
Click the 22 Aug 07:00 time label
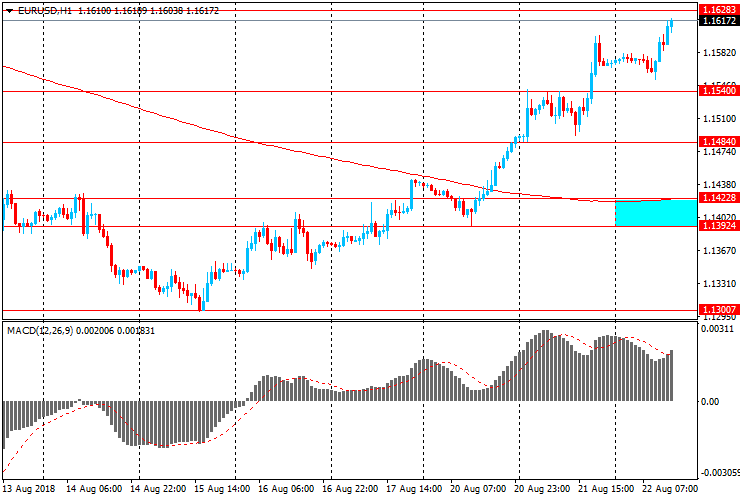(670, 489)
